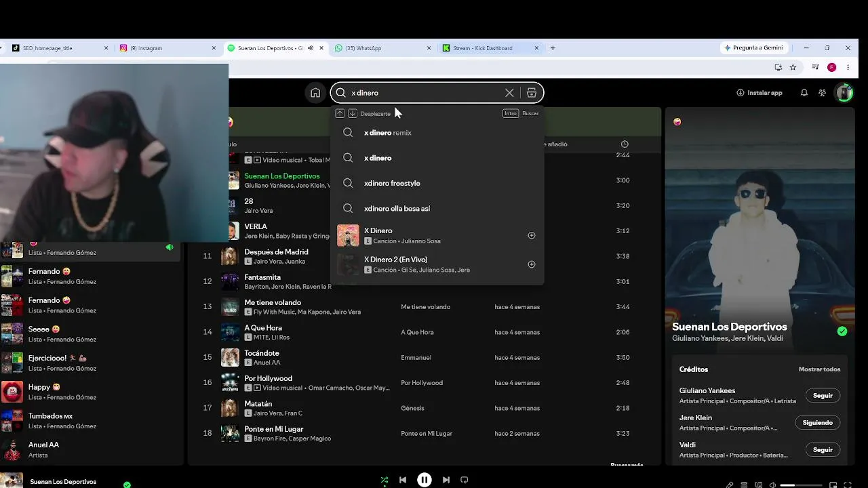Open the notifications bell
Viewport: 868px width, 488px height.
(x=804, y=93)
